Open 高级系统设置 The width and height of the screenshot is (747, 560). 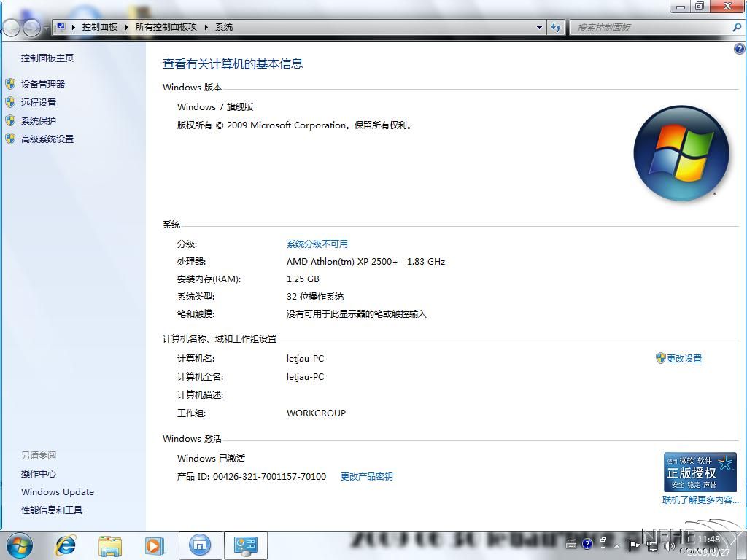pyautogui.click(x=47, y=139)
